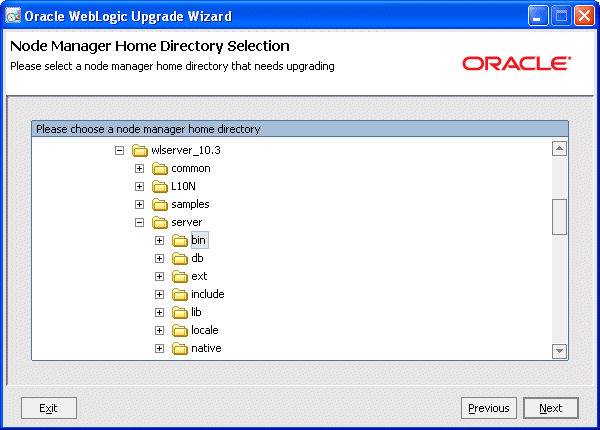
Task: Expand the common folder node
Action: click(x=139, y=168)
